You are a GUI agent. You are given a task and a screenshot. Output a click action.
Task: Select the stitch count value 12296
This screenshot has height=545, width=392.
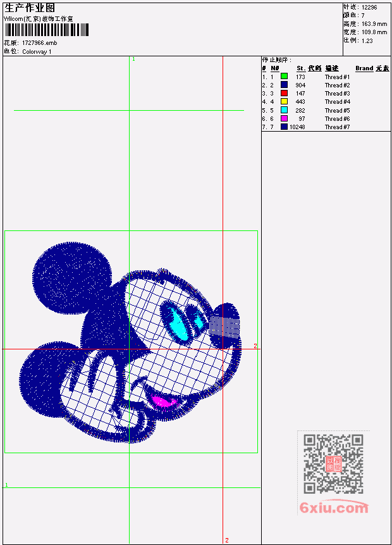369,8
